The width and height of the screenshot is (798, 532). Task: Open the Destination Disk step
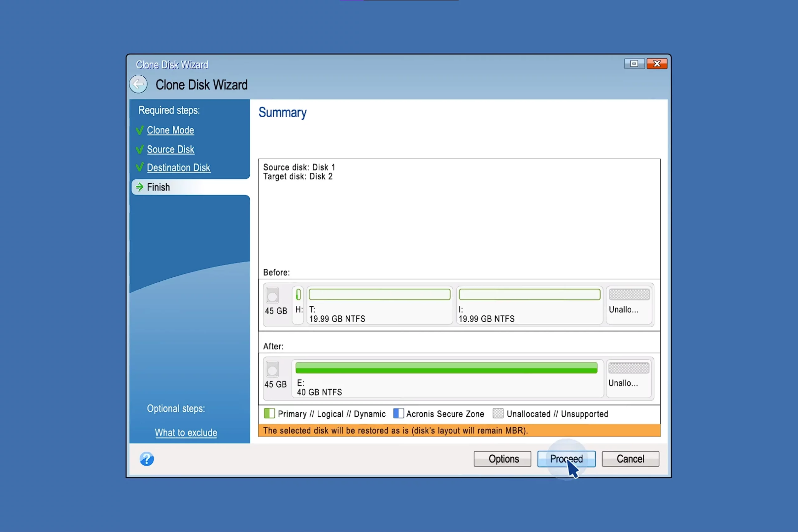[x=179, y=168]
